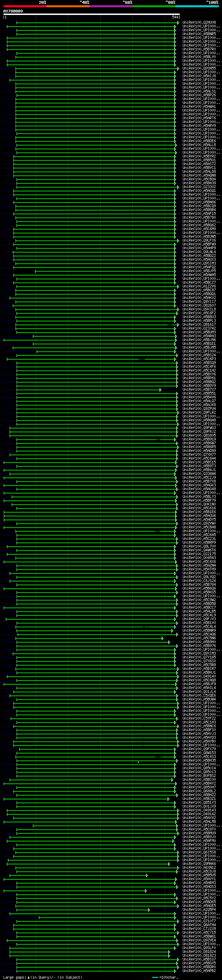The image size is (222, 980).
Task: Select hit label UniRef100_Q9LNL4
Action: pos(199,252)
